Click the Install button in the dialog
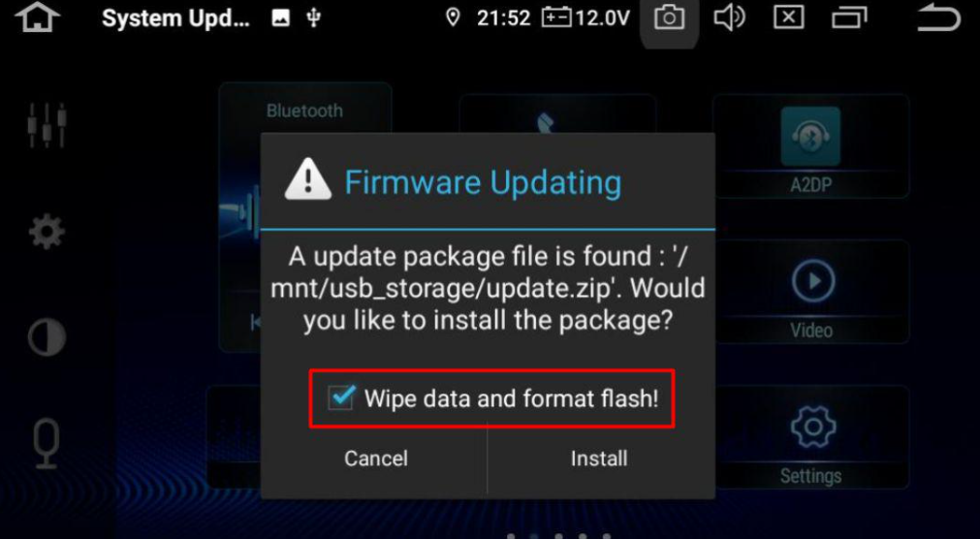 (x=599, y=459)
